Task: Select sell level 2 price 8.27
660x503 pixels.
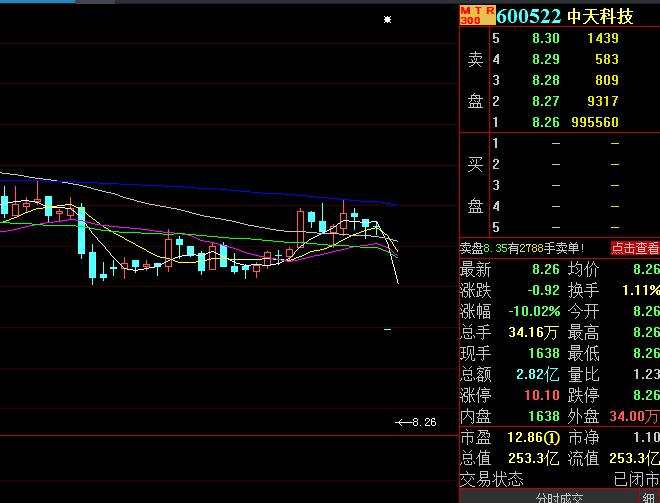Action: pos(546,101)
